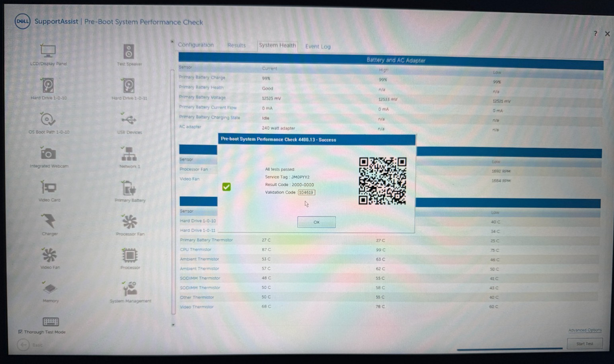Click the Start Test button

585,344
